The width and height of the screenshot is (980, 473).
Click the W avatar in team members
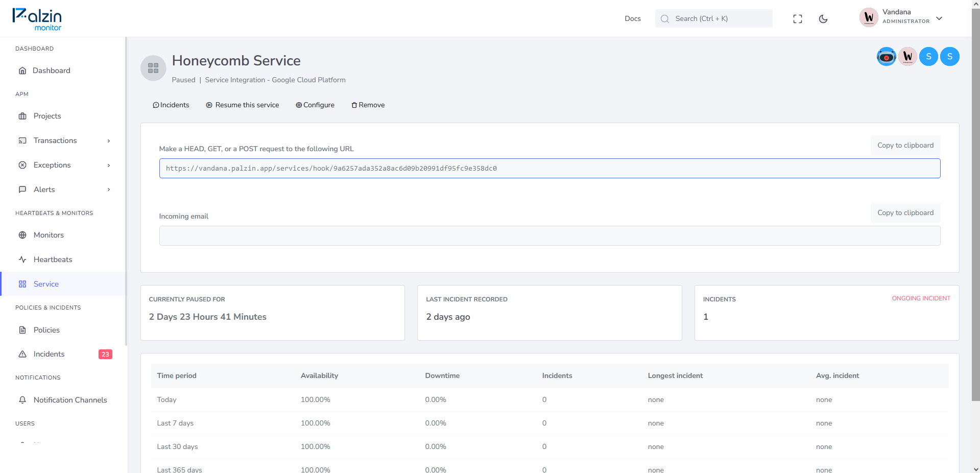click(x=907, y=56)
